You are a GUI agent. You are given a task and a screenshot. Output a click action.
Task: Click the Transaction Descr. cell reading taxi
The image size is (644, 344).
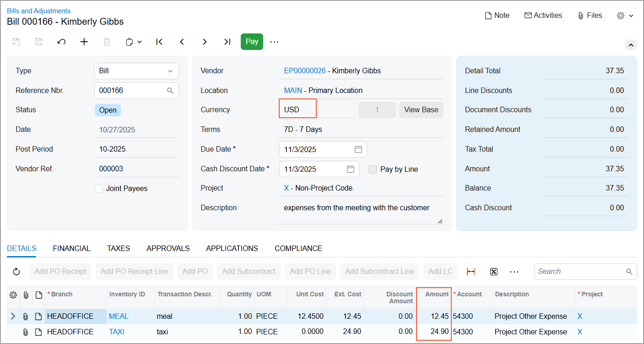click(188, 332)
